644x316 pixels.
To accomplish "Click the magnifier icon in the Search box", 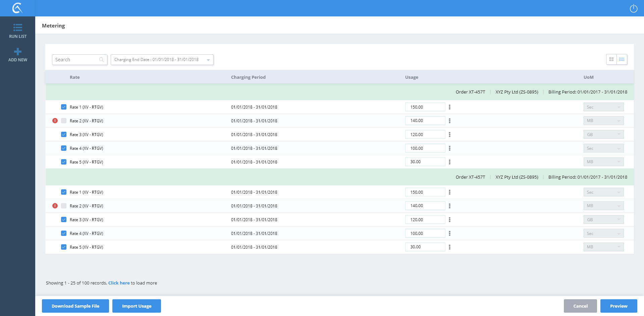I will (101, 60).
